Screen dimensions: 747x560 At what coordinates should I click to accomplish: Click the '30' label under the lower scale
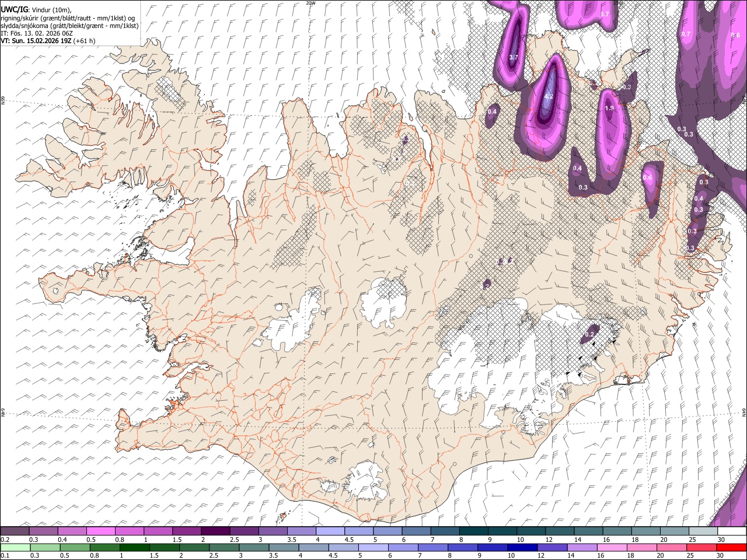click(721, 556)
